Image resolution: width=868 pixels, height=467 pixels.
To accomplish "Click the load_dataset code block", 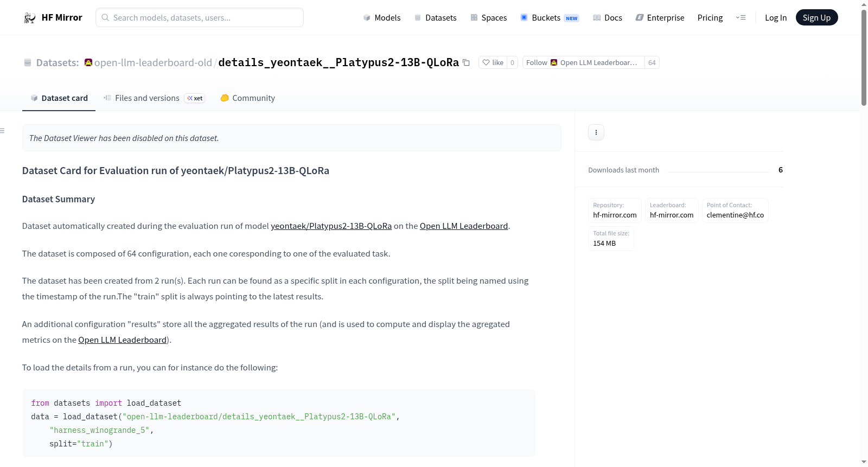I will click(279, 423).
